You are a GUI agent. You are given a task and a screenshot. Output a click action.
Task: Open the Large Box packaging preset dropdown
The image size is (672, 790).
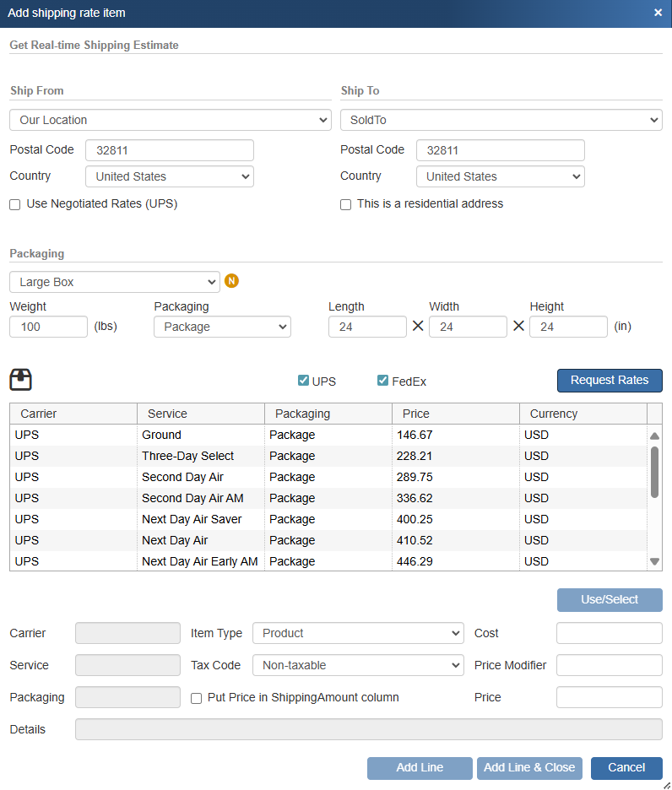tap(115, 282)
